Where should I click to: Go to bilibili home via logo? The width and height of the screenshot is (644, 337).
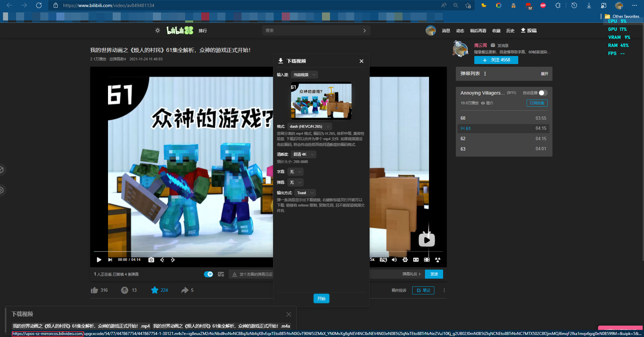click(180, 31)
